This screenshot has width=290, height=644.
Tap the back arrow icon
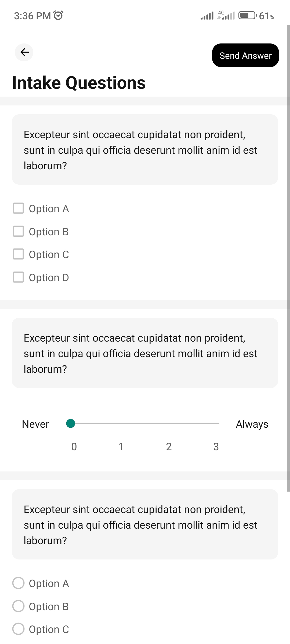(x=24, y=52)
